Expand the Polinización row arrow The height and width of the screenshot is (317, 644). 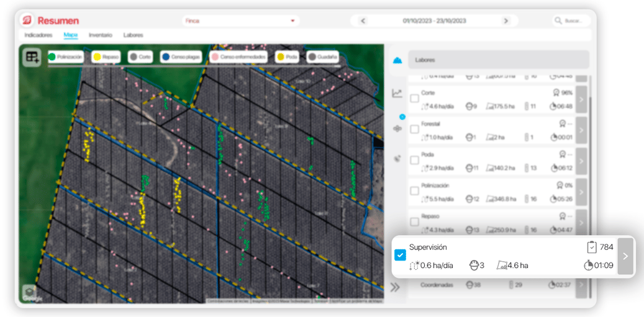point(581,192)
